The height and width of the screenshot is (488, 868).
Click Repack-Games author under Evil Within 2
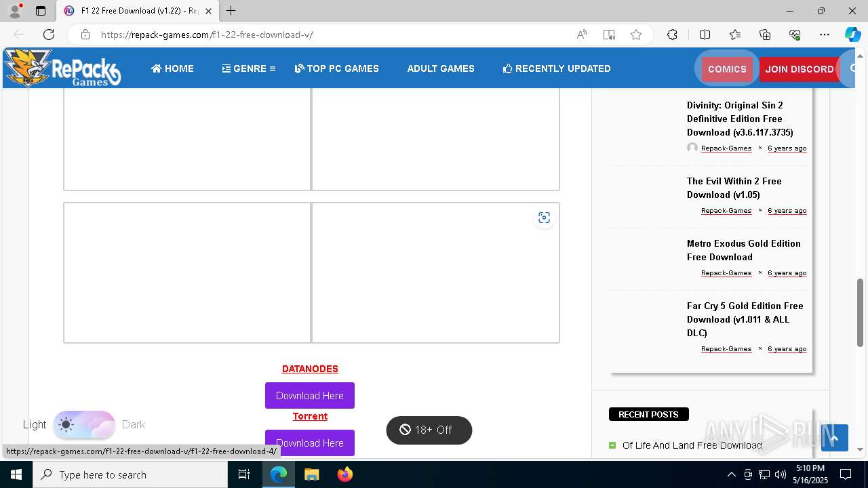point(726,211)
